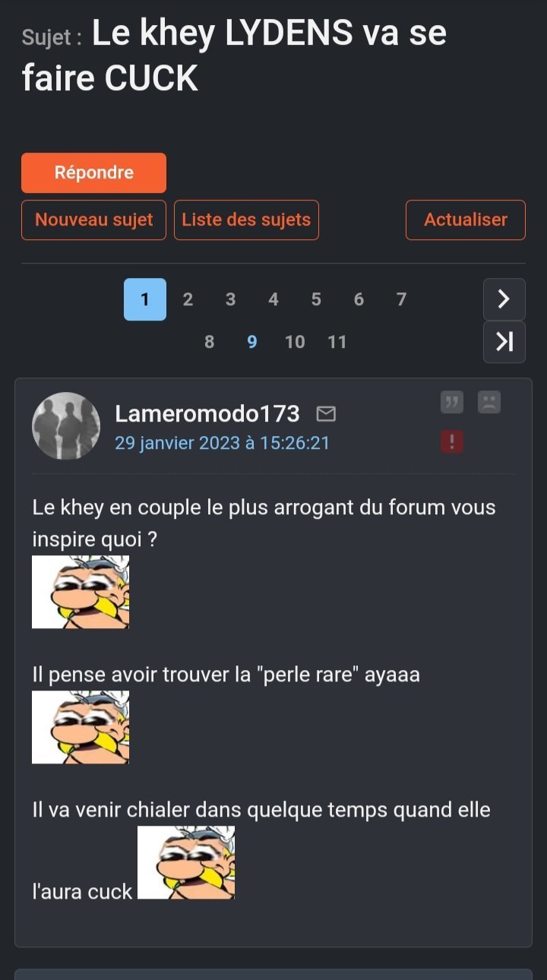Report the post with red exclamation icon
The width and height of the screenshot is (547, 980).
(452, 441)
